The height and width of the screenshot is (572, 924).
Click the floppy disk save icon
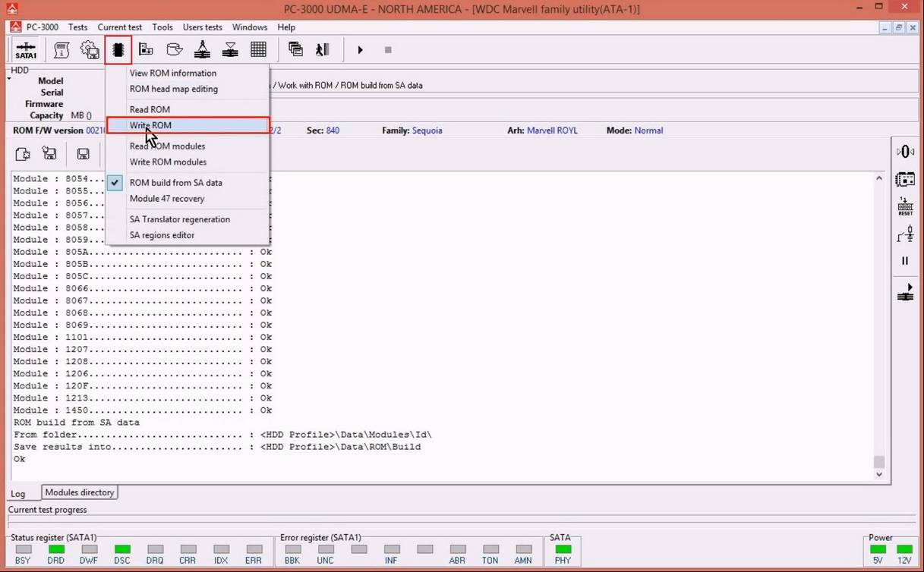[x=83, y=154]
